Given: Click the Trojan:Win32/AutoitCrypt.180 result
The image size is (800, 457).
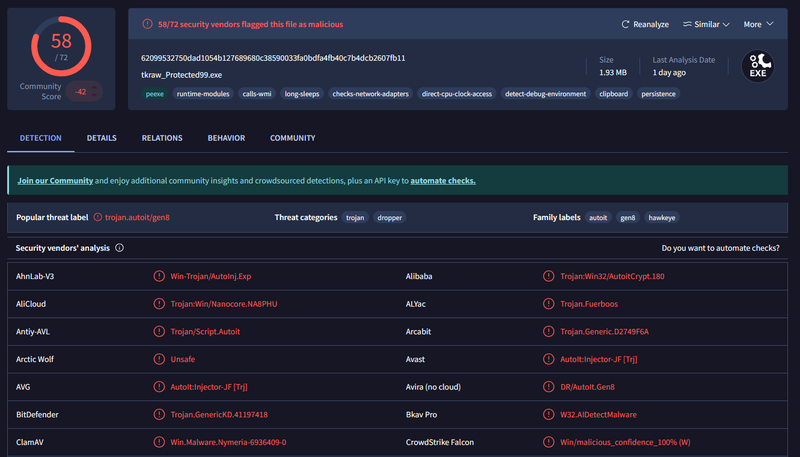Looking at the screenshot, I should (x=612, y=276).
